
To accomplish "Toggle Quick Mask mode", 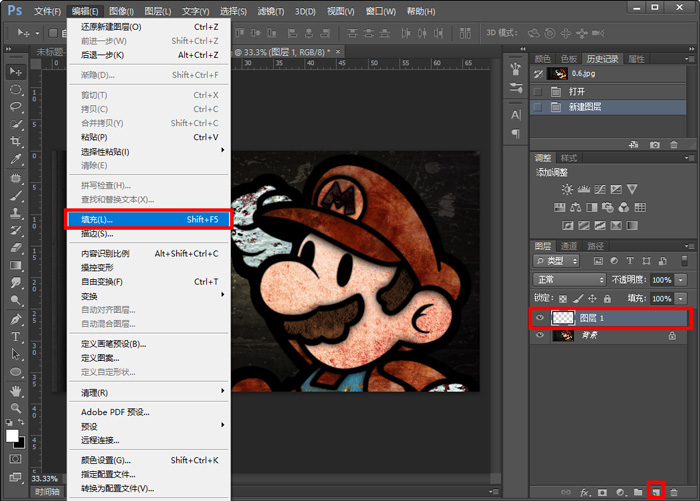I will pos(15,459).
